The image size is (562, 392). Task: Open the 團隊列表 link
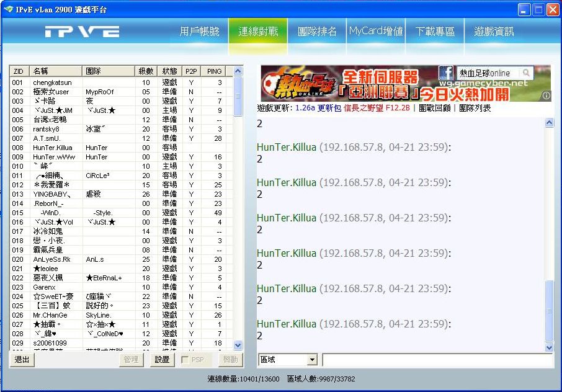point(475,108)
